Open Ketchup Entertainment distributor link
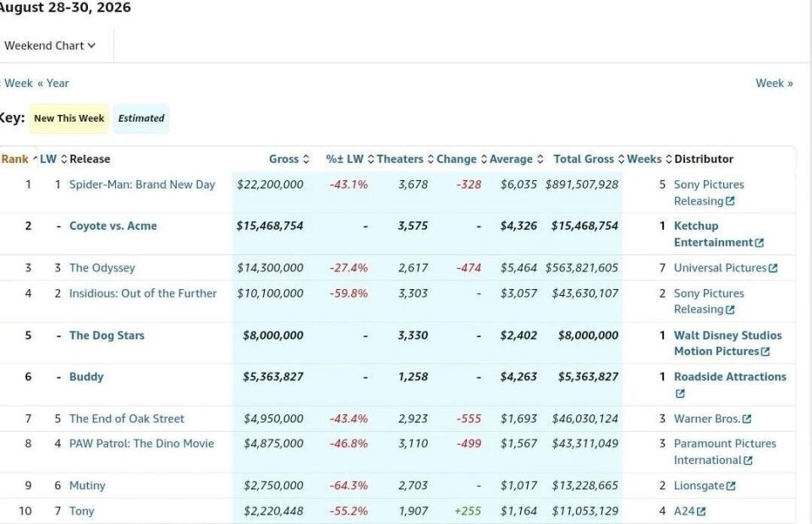The image size is (812, 524). pos(713,234)
